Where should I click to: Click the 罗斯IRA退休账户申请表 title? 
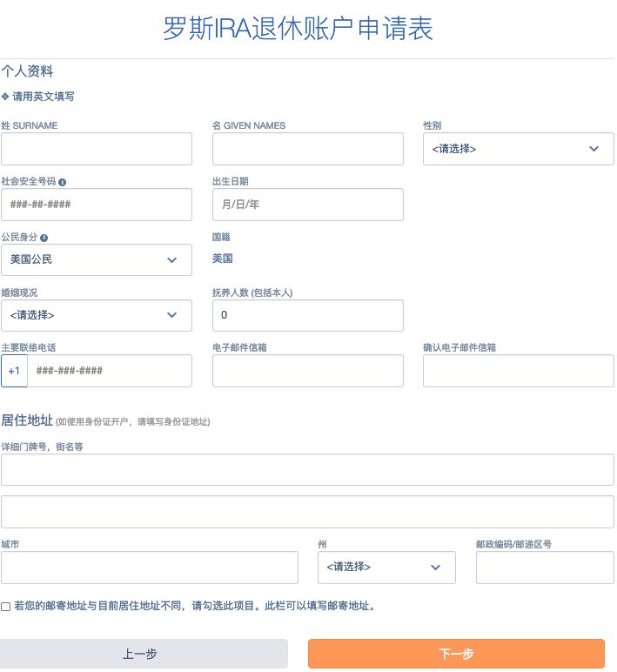298,28
